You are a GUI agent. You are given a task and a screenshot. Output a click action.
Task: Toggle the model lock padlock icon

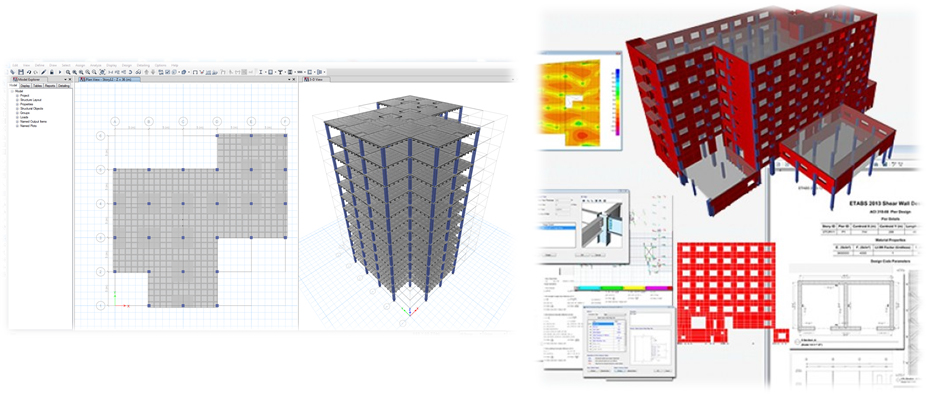[x=52, y=72]
